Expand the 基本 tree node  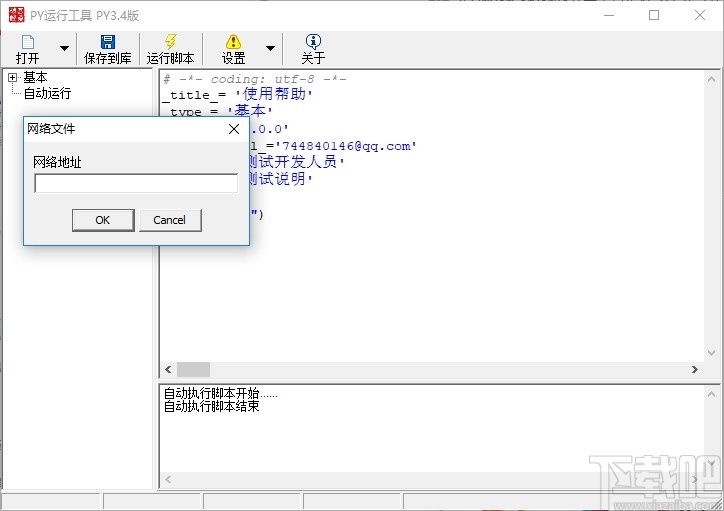click(12, 78)
